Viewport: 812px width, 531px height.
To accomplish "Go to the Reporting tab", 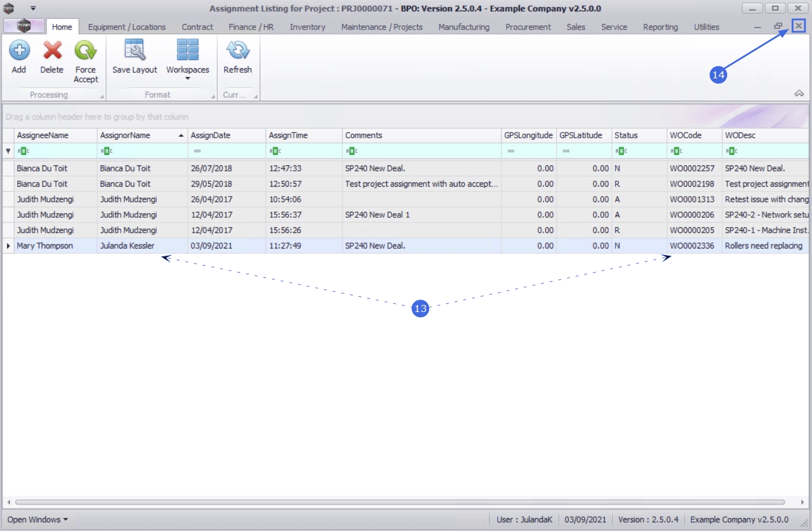I will pos(661,27).
